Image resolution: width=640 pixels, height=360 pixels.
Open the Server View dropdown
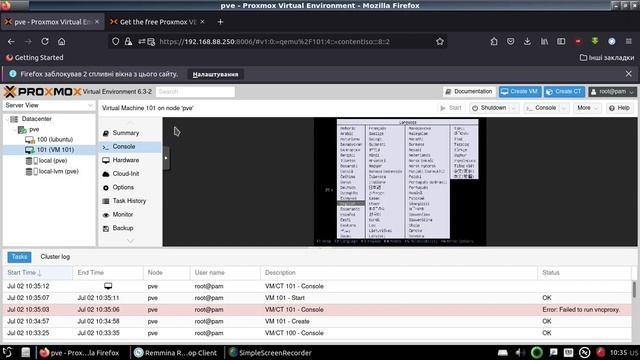49,105
